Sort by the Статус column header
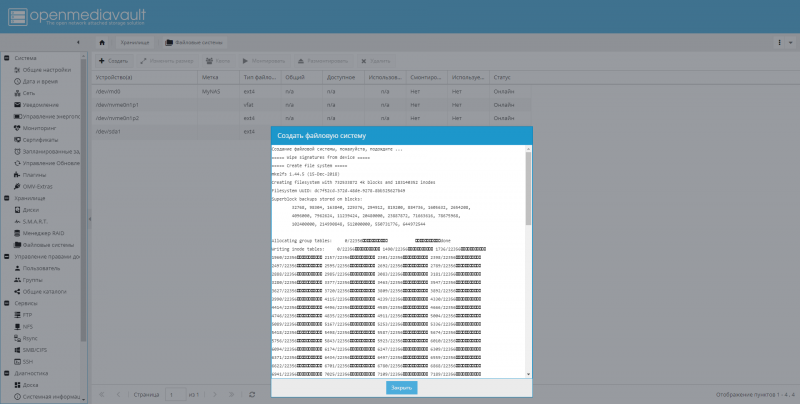 point(510,78)
